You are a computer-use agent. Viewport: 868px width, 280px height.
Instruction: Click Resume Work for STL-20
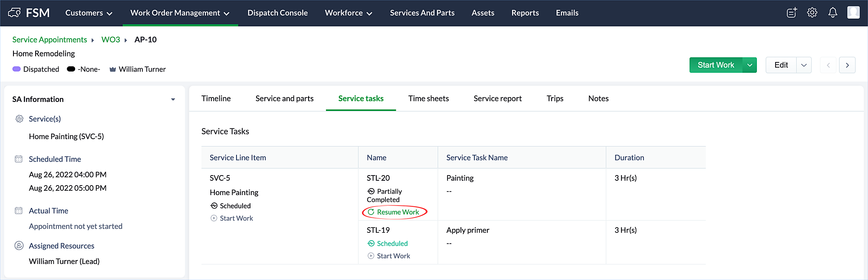[x=394, y=212]
